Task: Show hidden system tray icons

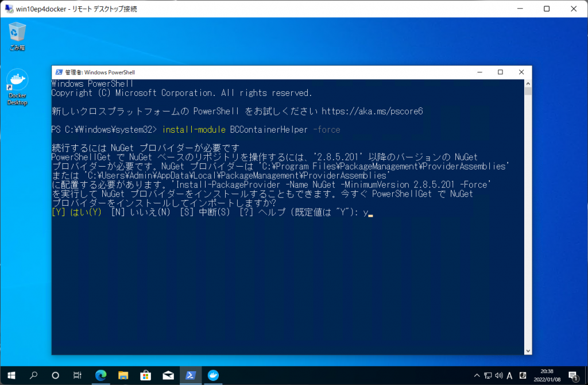Action: [x=477, y=375]
